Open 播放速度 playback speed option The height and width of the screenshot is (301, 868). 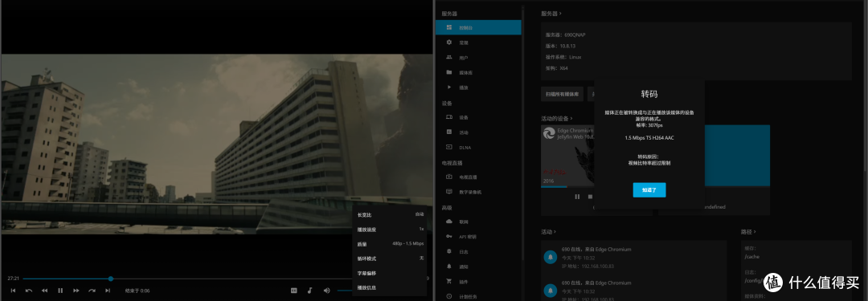pyautogui.click(x=390, y=229)
